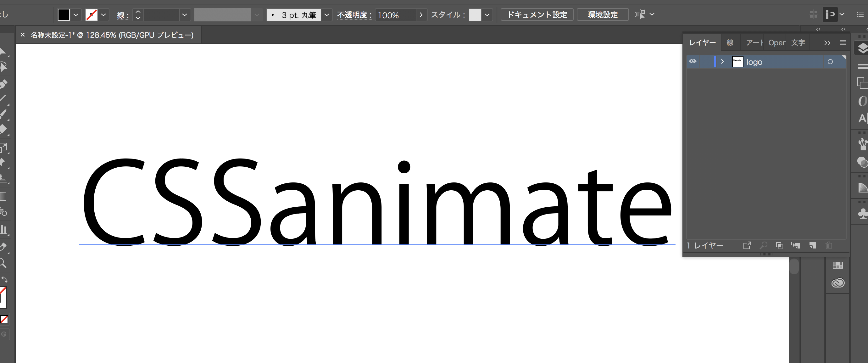Screen dimensions: 868x363
Task: Click the create new layer icon
Action: pos(812,245)
